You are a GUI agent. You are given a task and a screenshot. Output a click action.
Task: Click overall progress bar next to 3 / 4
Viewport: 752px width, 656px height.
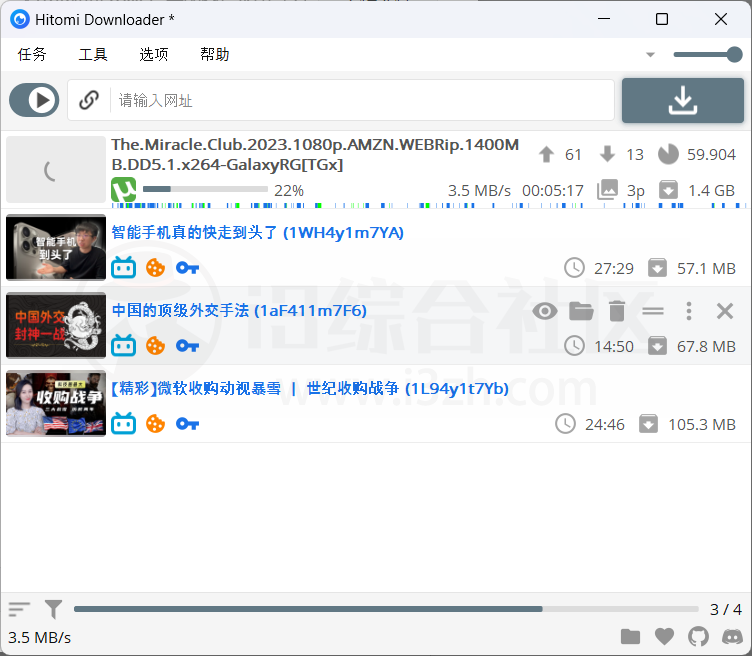click(x=386, y=609)
